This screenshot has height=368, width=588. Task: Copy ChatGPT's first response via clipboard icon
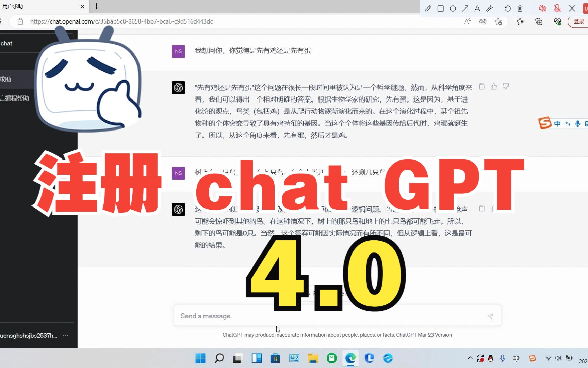[x=482, y=87]
